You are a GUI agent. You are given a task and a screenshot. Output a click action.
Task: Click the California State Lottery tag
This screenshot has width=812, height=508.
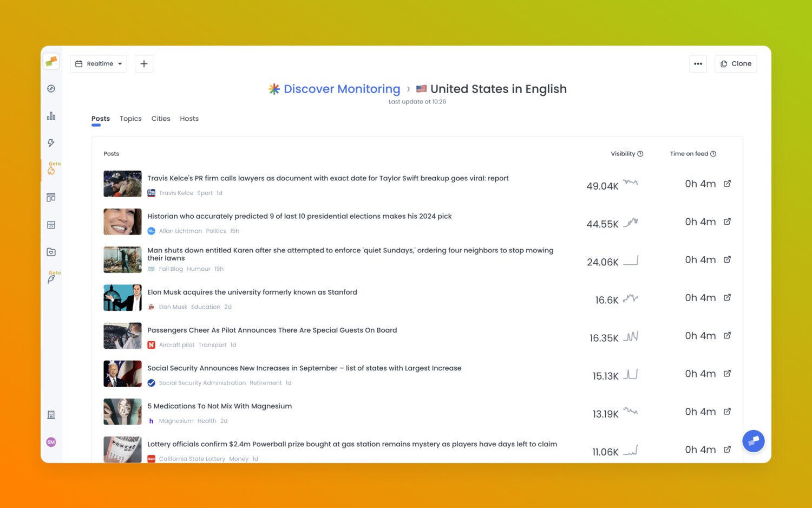coord(192,459)
